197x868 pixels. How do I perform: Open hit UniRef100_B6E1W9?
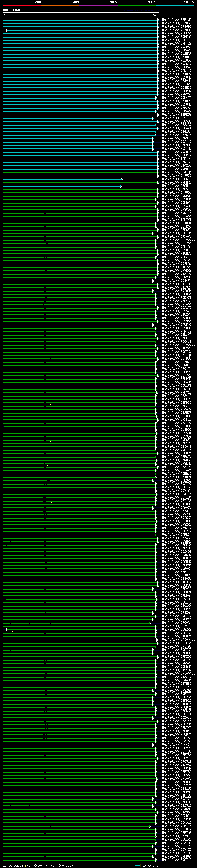coord(177,20)
